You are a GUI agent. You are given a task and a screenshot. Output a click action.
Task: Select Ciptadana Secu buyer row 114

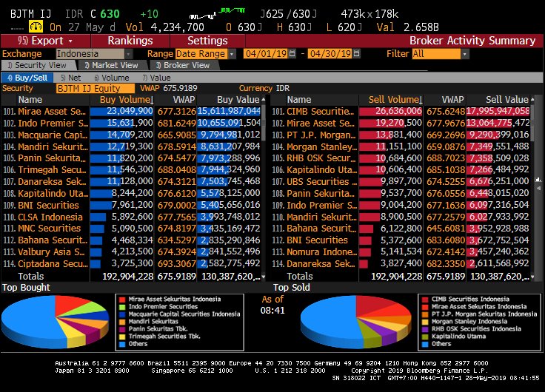(x=131, y=264)
